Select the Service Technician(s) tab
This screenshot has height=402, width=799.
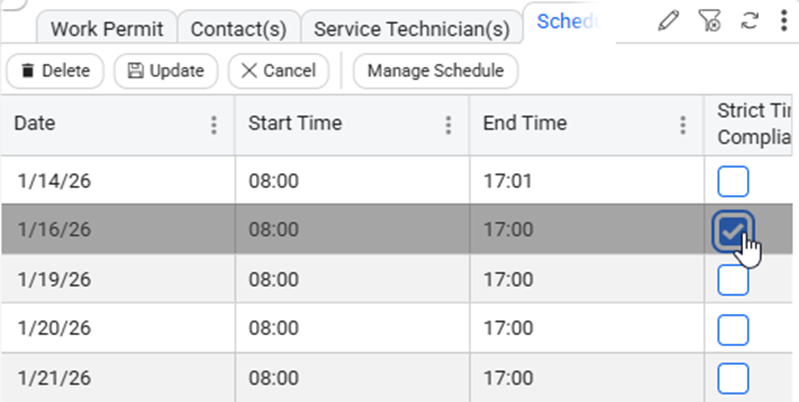[x=411, y=29]
